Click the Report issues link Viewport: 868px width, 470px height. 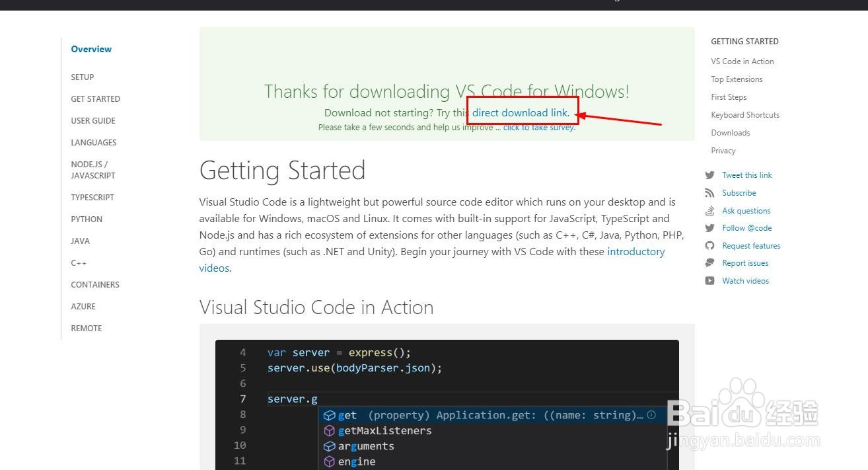745,263
